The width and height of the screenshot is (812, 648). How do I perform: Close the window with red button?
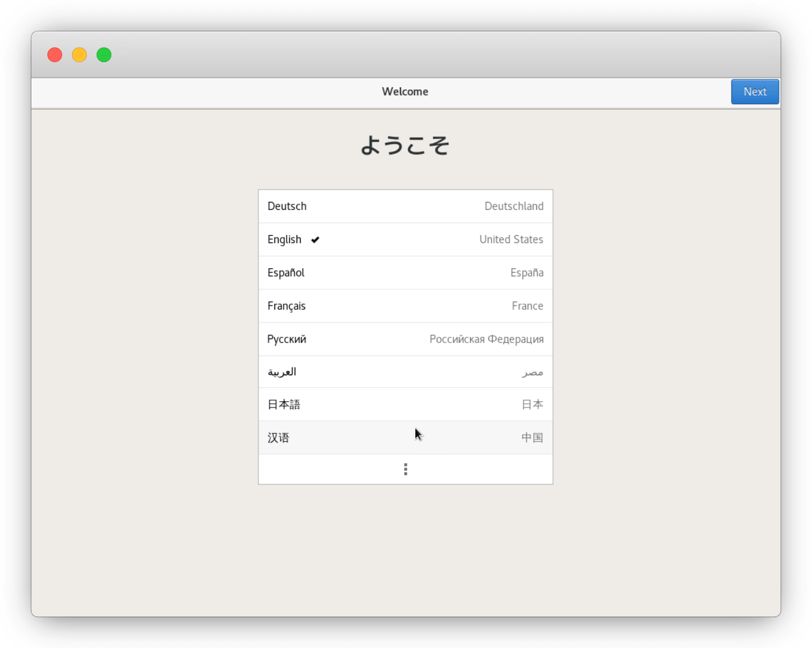click(x=55, y=55)
